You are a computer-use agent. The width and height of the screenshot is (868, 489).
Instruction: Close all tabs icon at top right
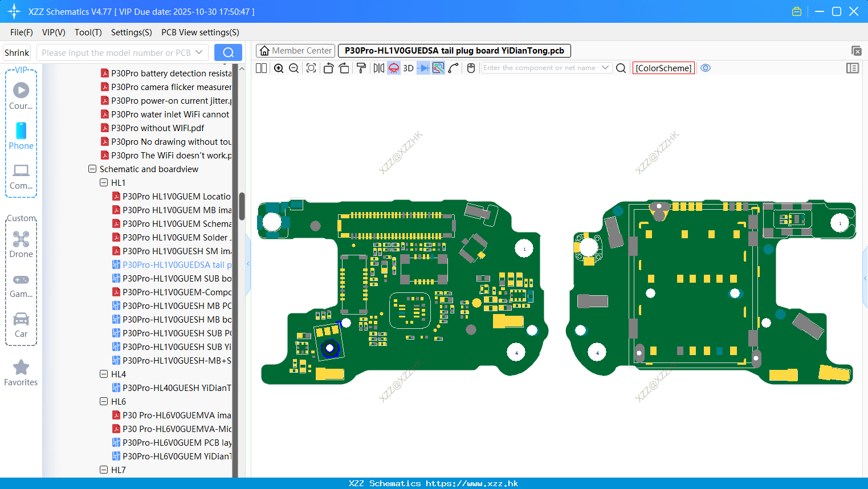click(x=856, y=51)
